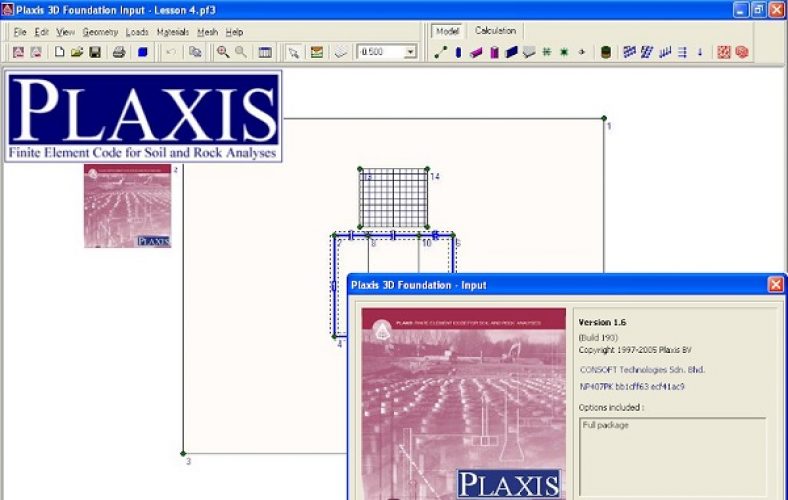Open the Materials menu
Image resolution: width=788 pixels, height=500 pixels.
click(172, 32)
